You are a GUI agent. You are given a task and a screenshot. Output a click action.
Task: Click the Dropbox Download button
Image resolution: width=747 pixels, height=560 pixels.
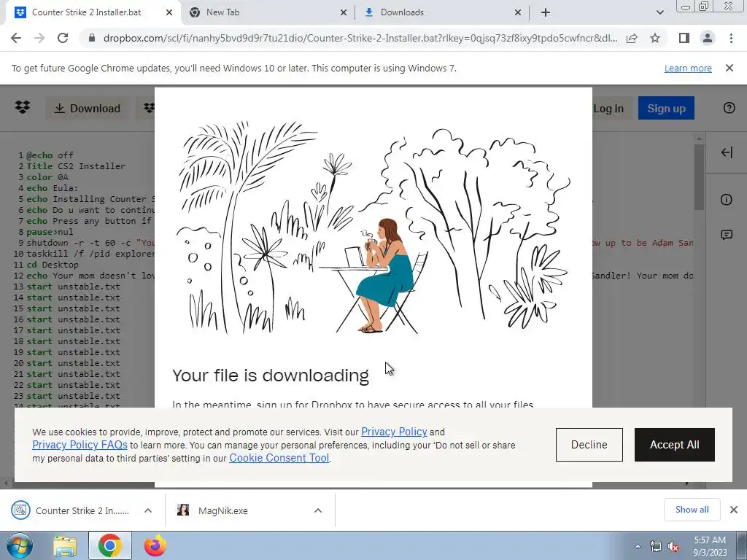tap(88, 109)
